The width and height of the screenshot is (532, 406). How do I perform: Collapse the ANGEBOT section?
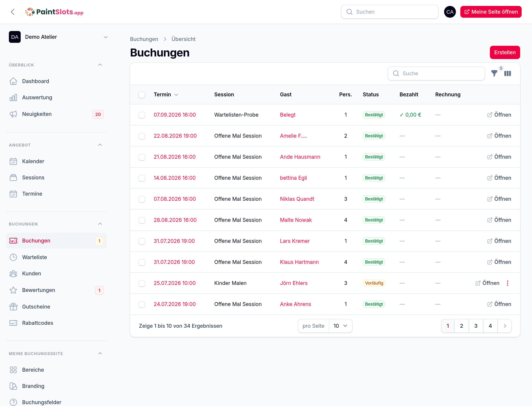100,145
